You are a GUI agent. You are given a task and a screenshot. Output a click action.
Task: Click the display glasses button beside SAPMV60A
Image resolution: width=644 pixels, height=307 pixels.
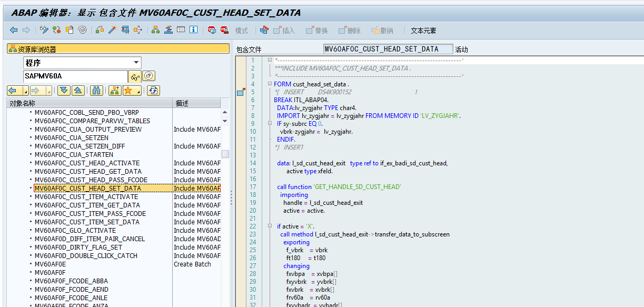tap(135, 76)
